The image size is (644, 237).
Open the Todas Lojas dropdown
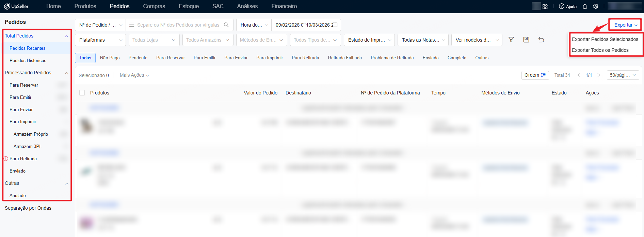(154, 40)
